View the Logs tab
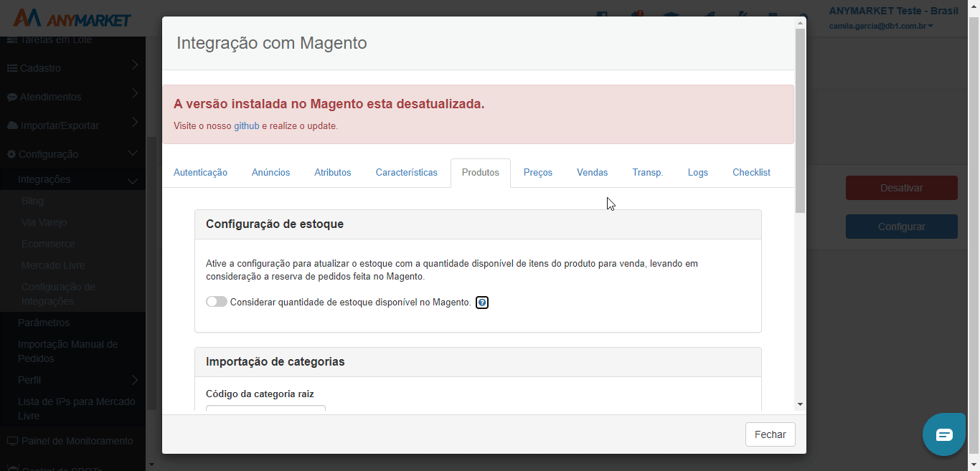980x471 pixels. point(698,173)
